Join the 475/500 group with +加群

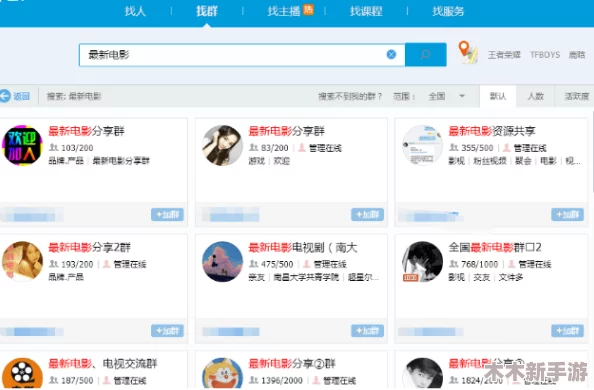(367, 330)
